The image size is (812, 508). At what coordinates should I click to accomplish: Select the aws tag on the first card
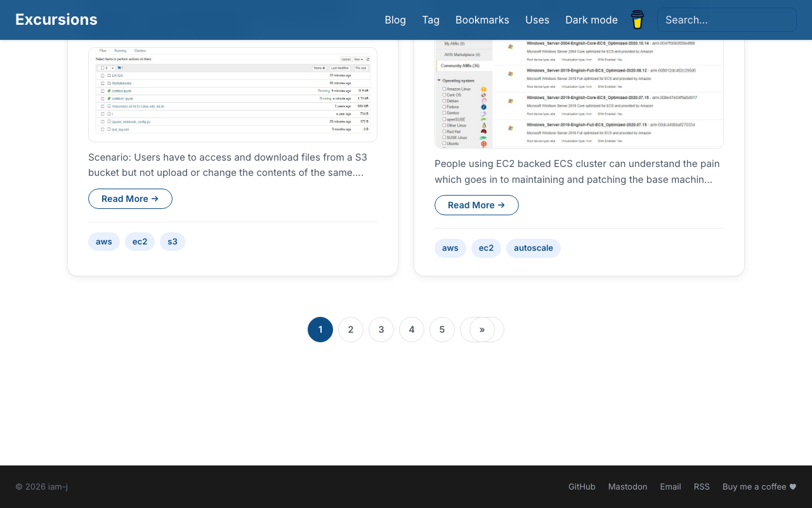[103, 241]
